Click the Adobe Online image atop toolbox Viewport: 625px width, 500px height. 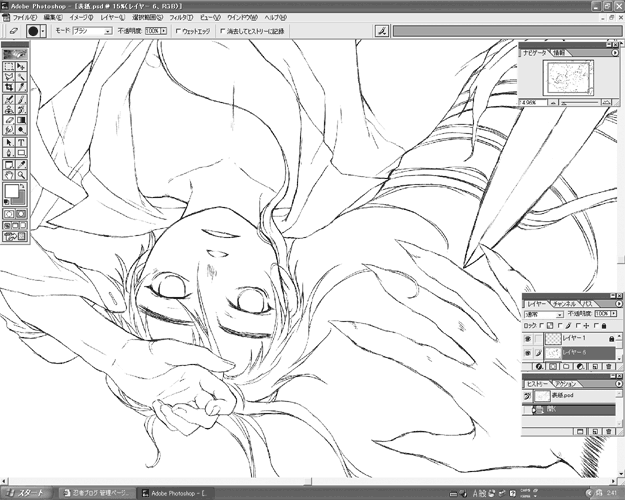(x=15, y=54)
